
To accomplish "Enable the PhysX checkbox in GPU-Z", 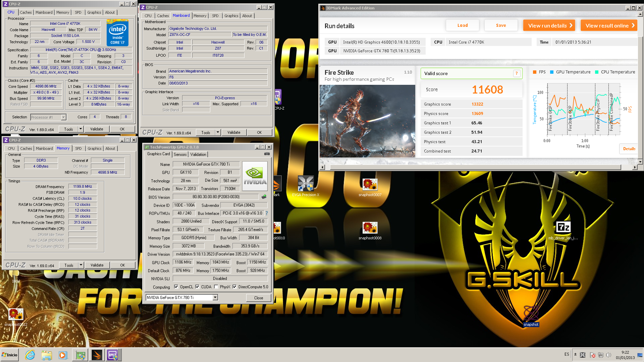I will pos(216,287).
